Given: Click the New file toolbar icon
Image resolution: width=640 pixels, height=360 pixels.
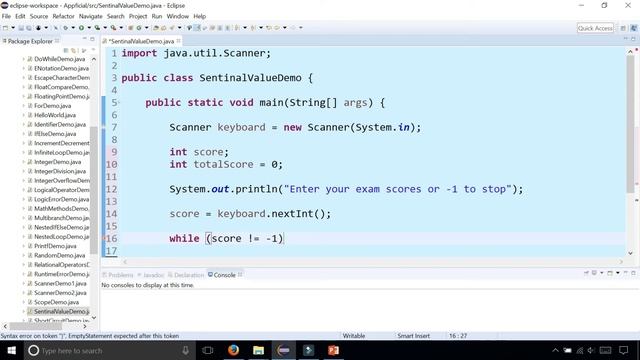Looking at the screenshot, I should coord(5,28).
